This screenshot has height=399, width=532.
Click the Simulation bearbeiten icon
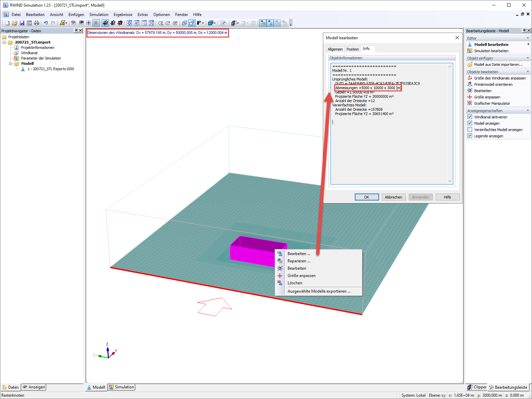(470, 51)
